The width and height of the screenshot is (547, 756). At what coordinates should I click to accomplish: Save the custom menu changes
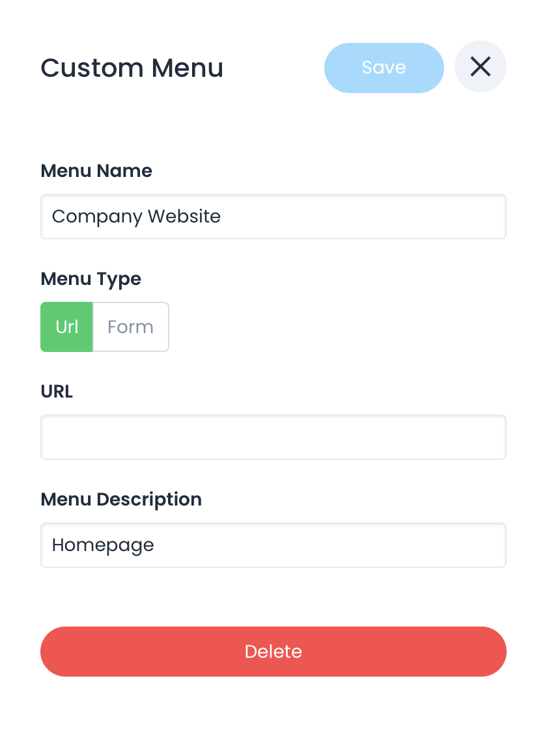point(384,68)
